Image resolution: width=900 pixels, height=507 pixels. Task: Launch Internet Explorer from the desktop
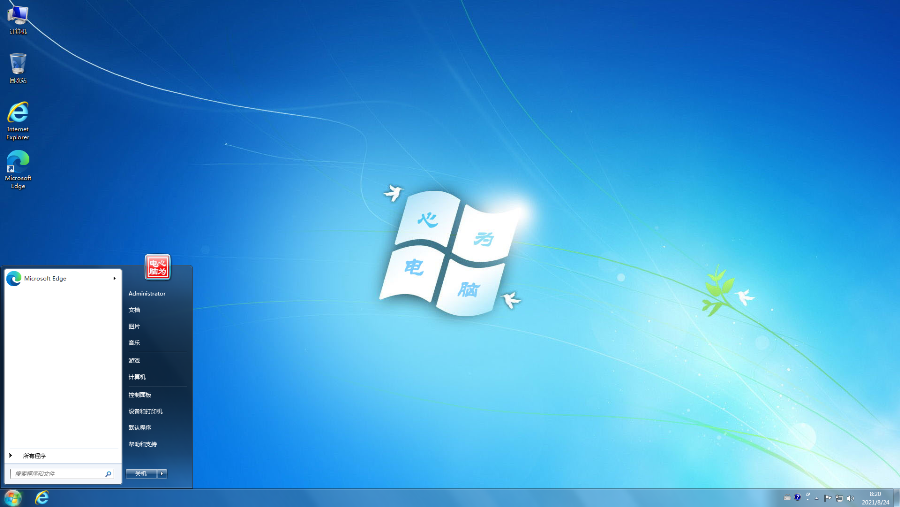[18, 117]
